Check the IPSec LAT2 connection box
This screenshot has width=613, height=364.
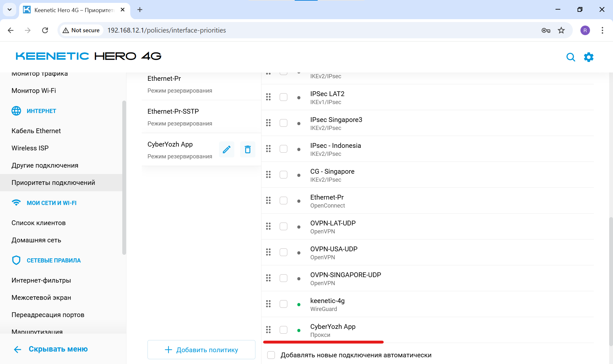(283, 97)
